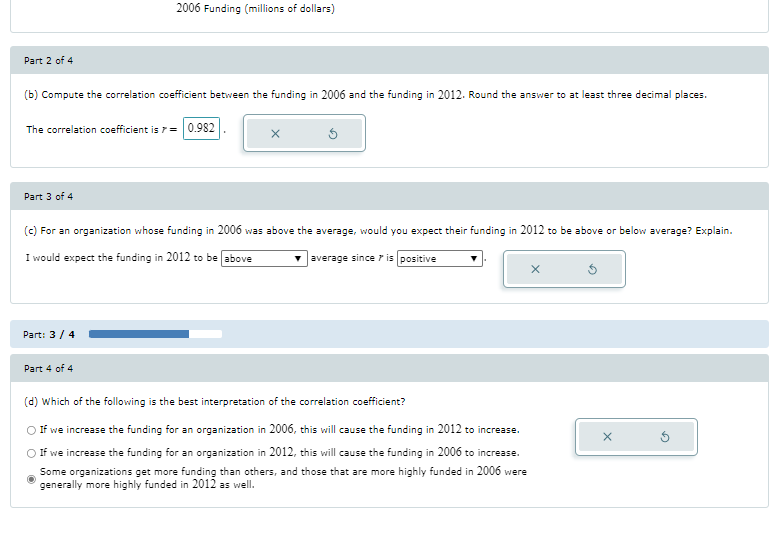Click the X icon in Part 4
This screenshot has height=534, width=769.
607,437
